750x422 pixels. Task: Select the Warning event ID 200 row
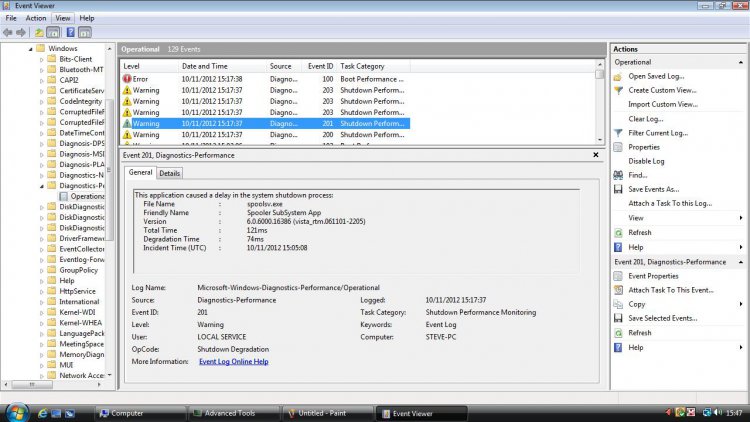point(265,135)
